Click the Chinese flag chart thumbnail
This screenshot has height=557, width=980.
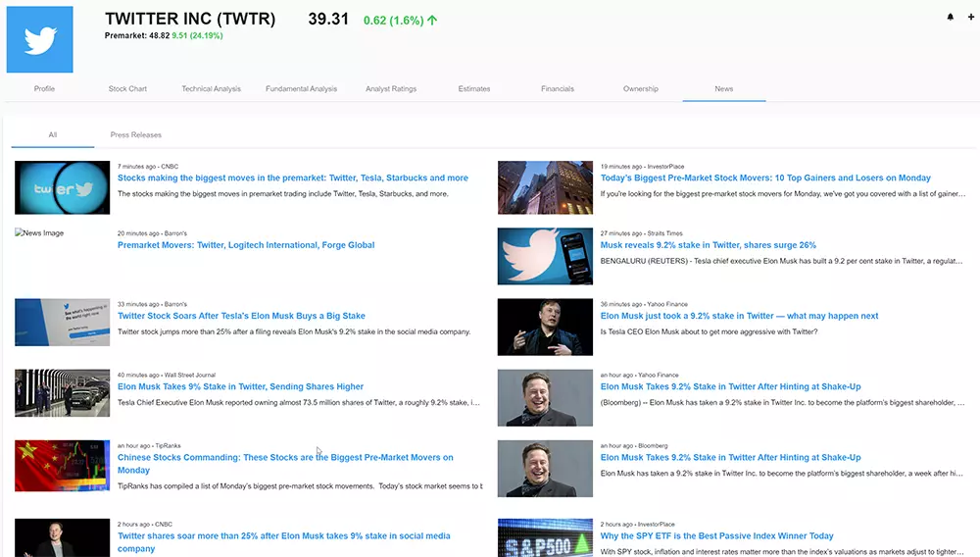coord(63,466)
